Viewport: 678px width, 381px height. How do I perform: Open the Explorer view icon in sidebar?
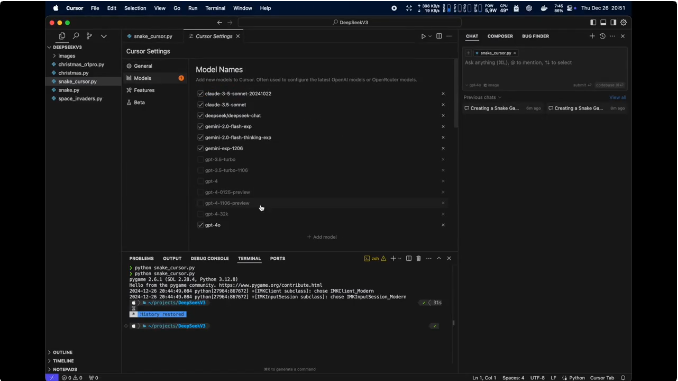click(62, 36)
